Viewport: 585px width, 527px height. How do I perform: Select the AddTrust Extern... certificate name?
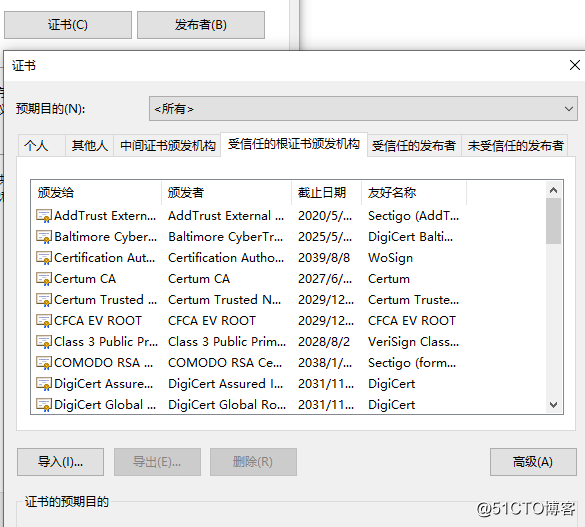point(105,216)
